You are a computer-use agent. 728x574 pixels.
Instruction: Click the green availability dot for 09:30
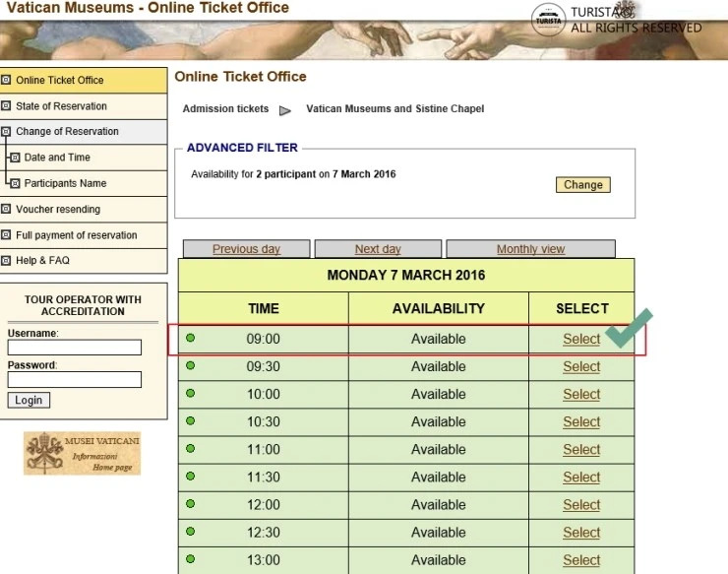[190, 366]
